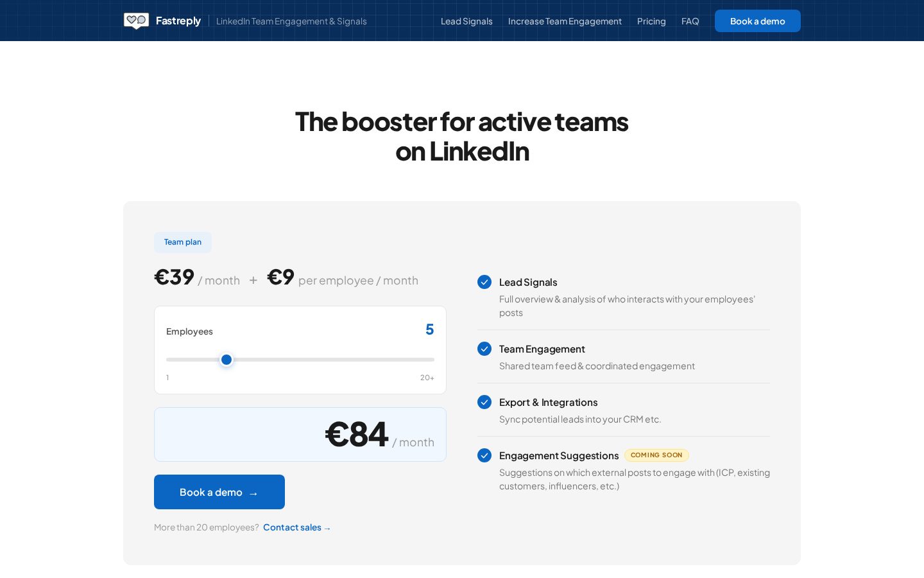This screenshot has height=578, width=924.
Task: Click the Fastreply heart-chat logo icon
Action: [x=136, y=21]
